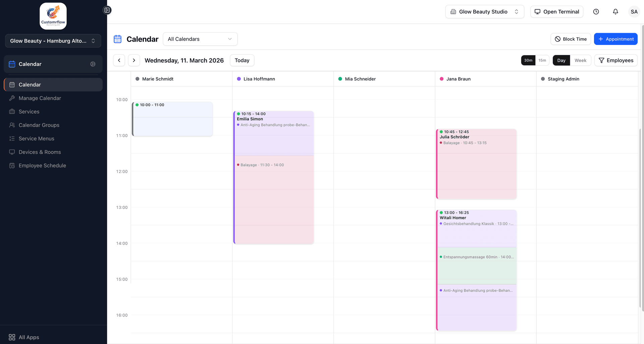Open Terminal button in top bar
The height and width of the screenshot is (344, 644).
[x=557, y=12]
